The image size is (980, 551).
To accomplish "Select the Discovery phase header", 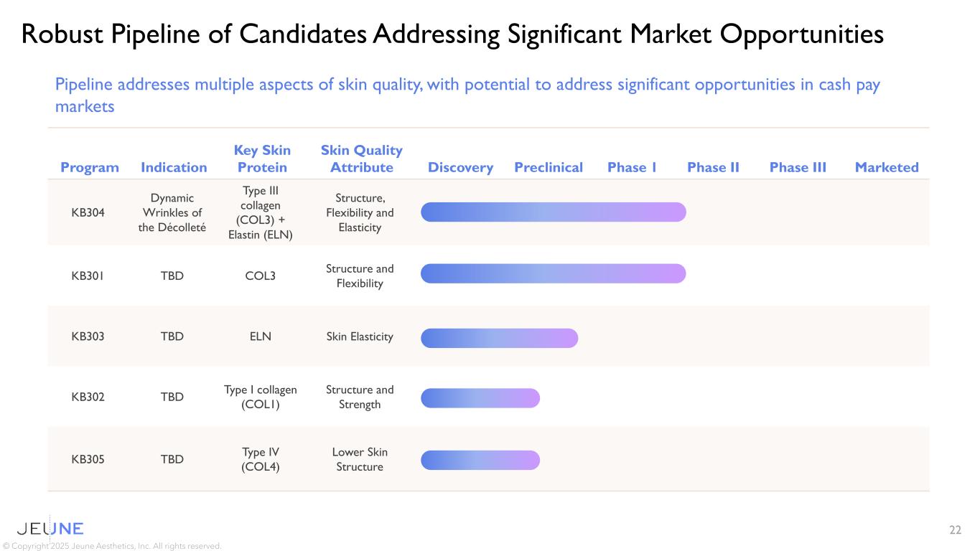I will point(460,167).
